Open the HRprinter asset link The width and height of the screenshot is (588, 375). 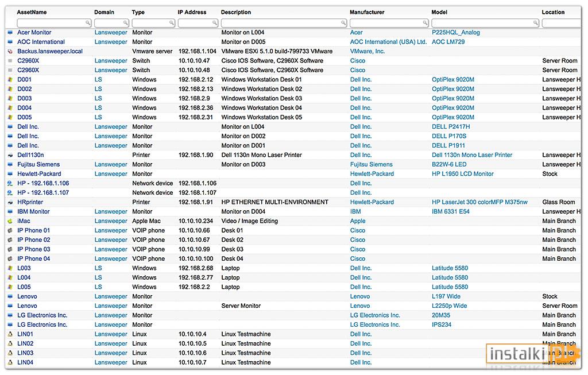[30, 202]
